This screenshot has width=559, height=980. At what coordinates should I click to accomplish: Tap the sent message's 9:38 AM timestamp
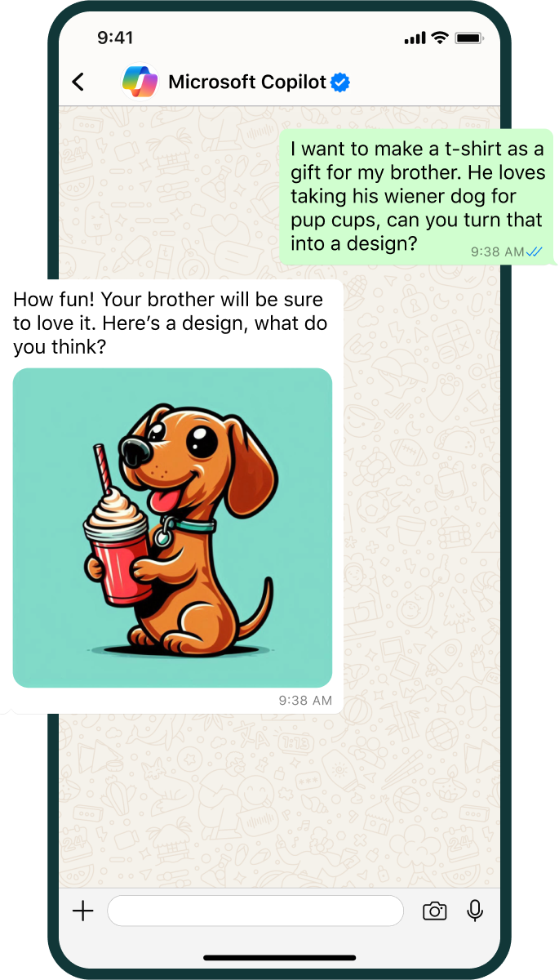497,252
